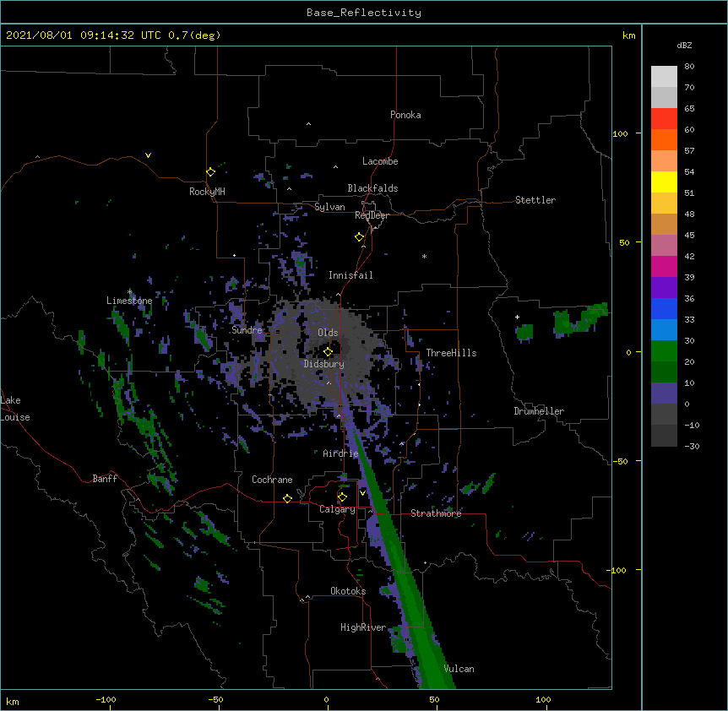728x711 pixels.
Task: Click the white cross marker west of green echo
Action: pyautogui.click(x=517, y=317)
